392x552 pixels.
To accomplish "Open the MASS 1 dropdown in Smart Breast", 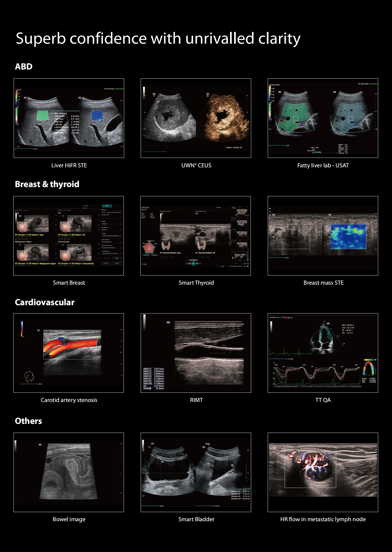I will [x=112, y=210].
